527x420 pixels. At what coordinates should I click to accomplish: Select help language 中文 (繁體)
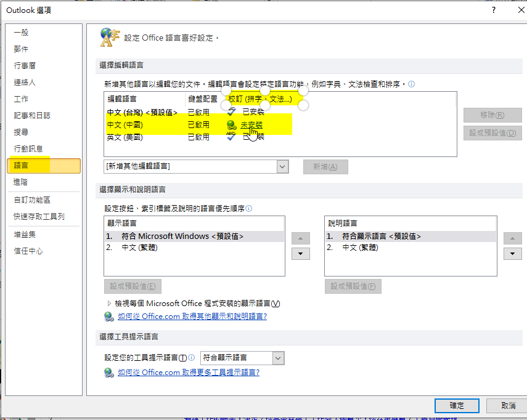411,248
